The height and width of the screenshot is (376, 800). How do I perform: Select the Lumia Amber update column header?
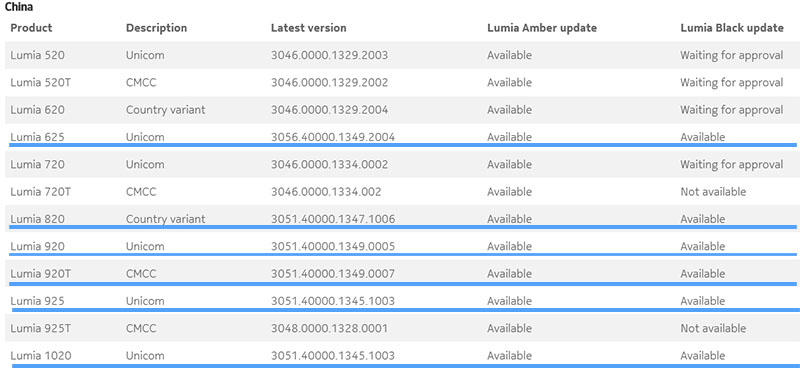tap(542, 28)
